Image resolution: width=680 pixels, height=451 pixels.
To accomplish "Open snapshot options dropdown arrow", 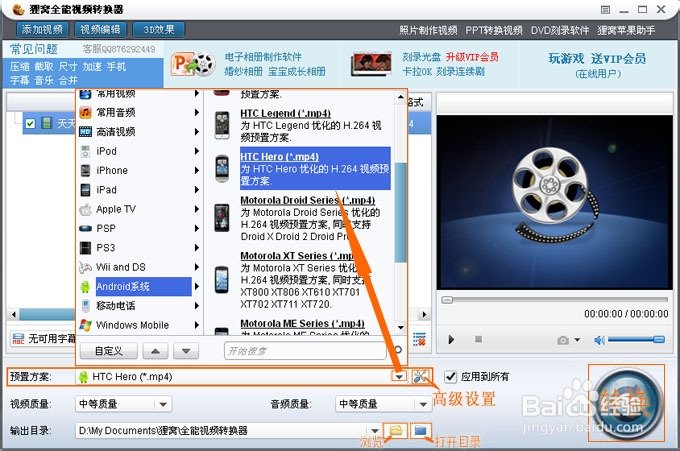I will [x=577, y=340].
